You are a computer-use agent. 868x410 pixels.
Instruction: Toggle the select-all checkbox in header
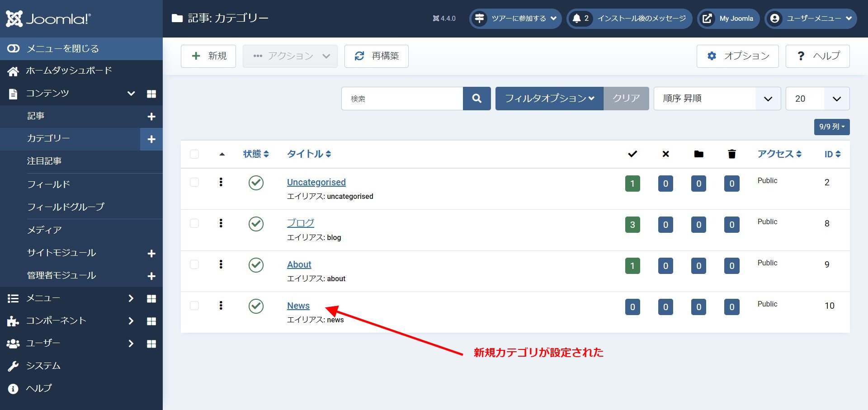(x=194, y=154)
